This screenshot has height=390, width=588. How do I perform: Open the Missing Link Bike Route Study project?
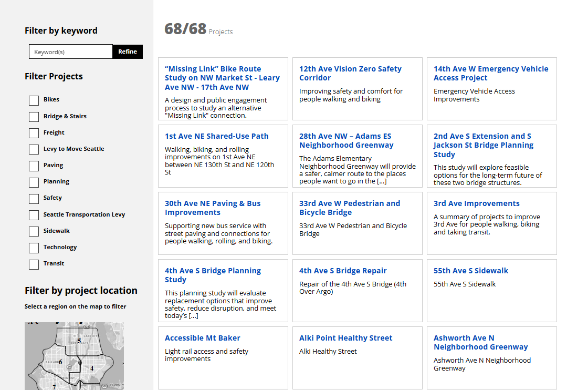tap(223, 78)
